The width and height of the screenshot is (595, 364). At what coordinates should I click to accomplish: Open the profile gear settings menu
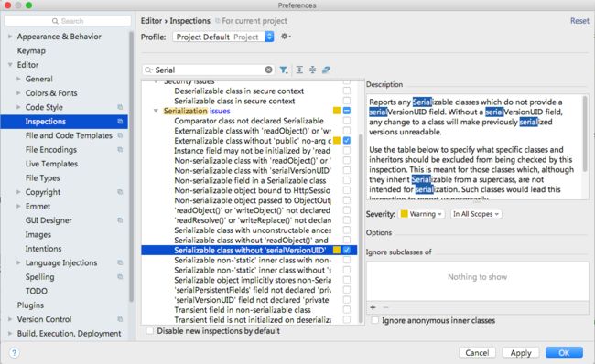click(286, 37)
